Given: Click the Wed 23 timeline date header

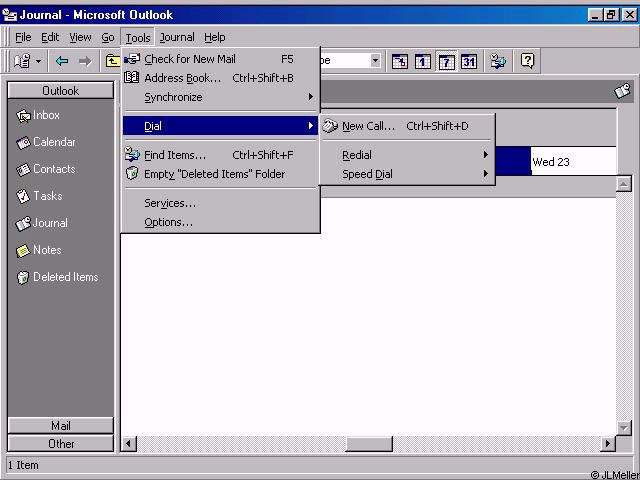Looking at the screenshot, I should pos(573,162).
